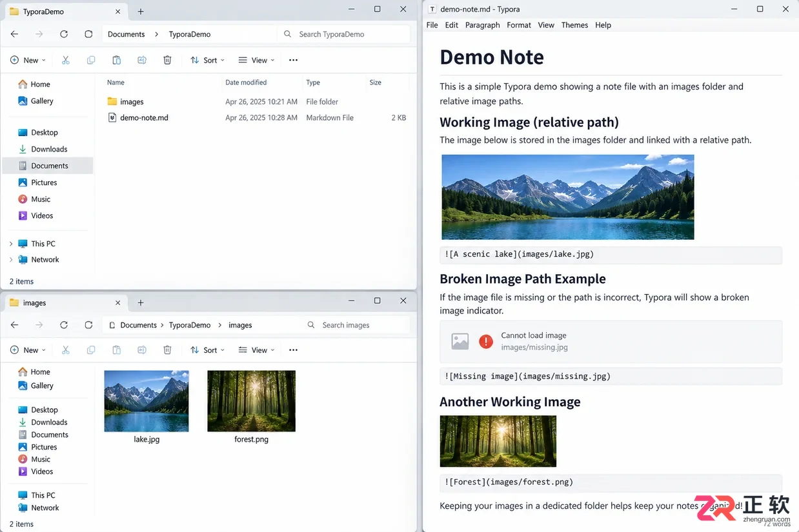Screen dimensions: 799x532
Task: Click the back arrow in TyporaDemo window
Action: tap(15, 34)
